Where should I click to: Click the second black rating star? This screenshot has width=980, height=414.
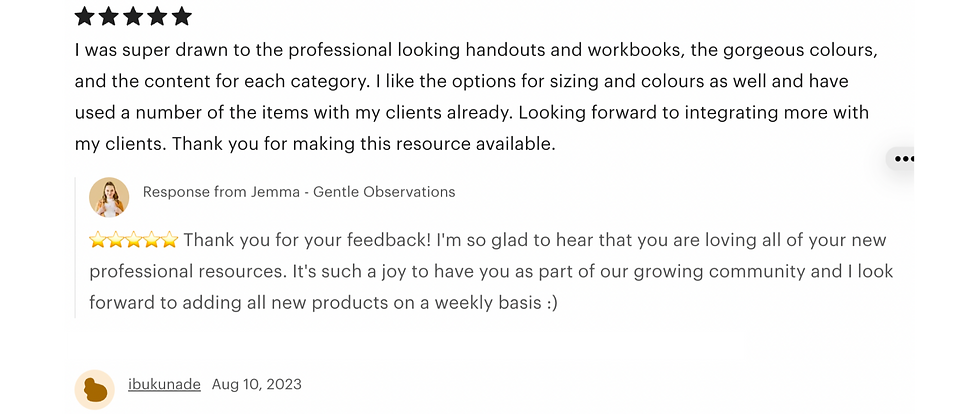pos(109,16)
